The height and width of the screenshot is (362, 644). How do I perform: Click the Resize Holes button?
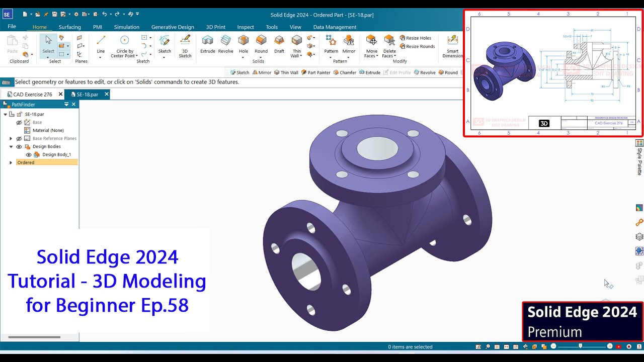coord(416,38)
